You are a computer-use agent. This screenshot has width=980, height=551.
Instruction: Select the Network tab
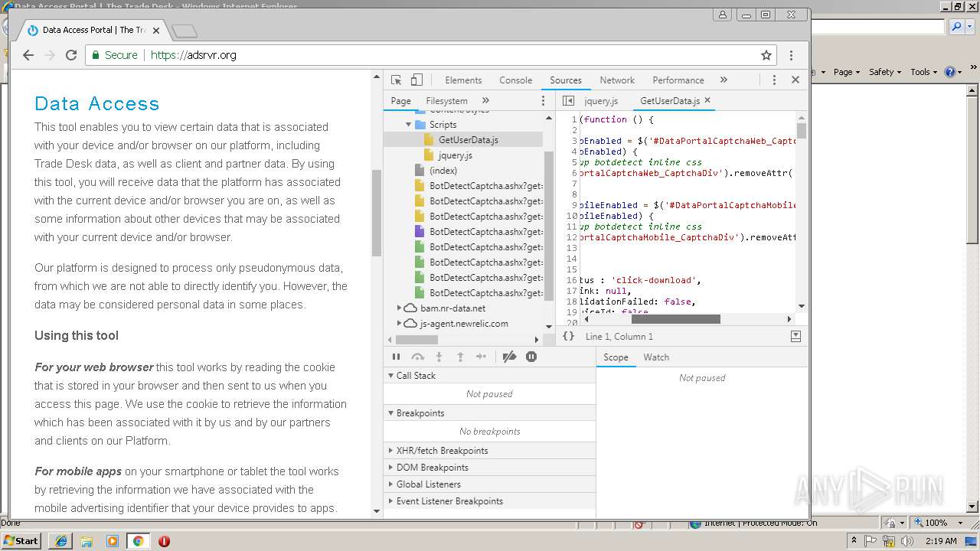(x=617, y=80)
